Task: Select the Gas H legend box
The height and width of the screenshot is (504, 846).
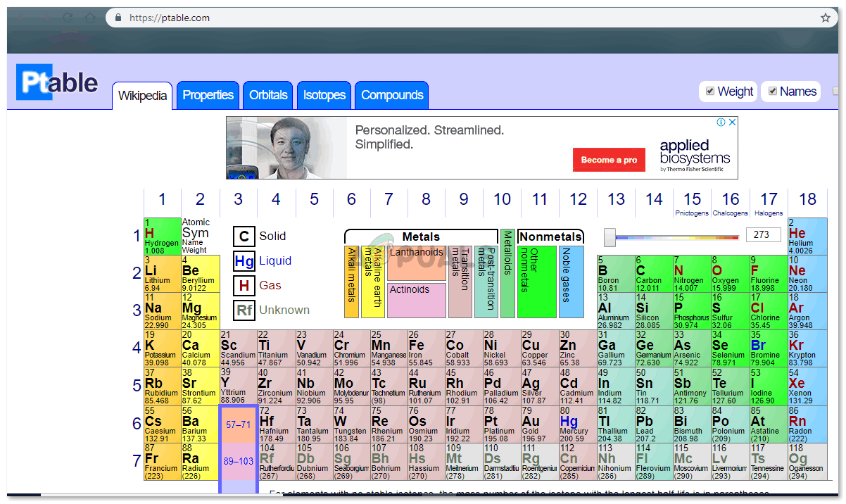Action: click(244, 286)
